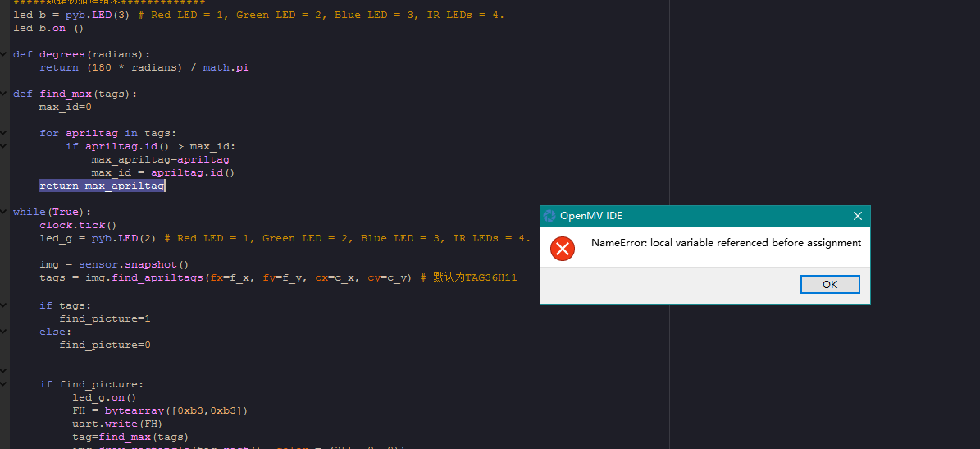Fold the 'else:' block arrow
This screenshot has height=449, width=980.
click(3, 332)
